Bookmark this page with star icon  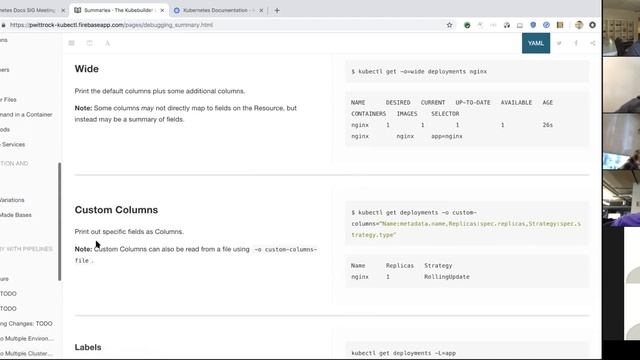point(449,25)
